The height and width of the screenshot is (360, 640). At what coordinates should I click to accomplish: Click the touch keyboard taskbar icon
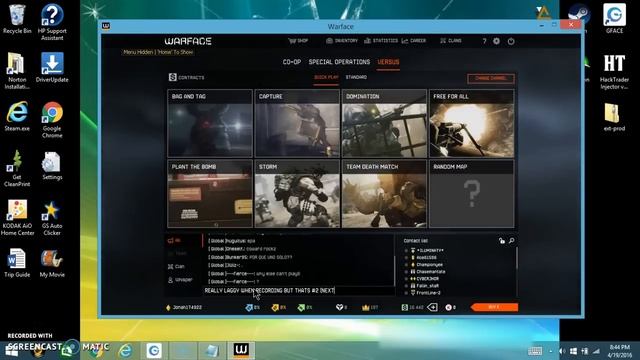point(535,351)
